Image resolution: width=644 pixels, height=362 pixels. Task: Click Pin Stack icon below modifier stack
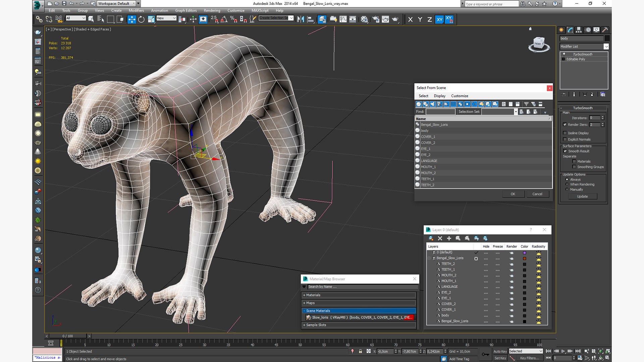pos(563,95)
